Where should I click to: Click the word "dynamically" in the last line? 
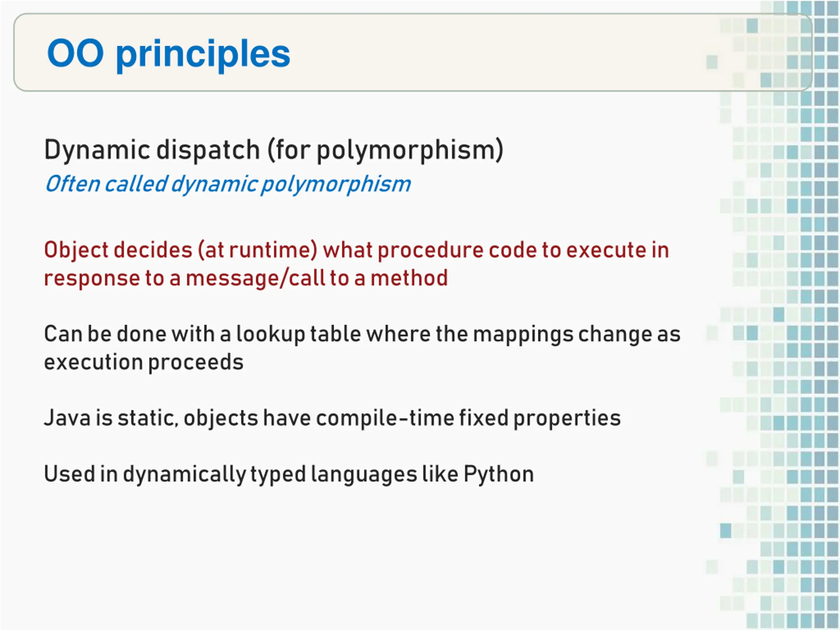[x=183, y=475]
